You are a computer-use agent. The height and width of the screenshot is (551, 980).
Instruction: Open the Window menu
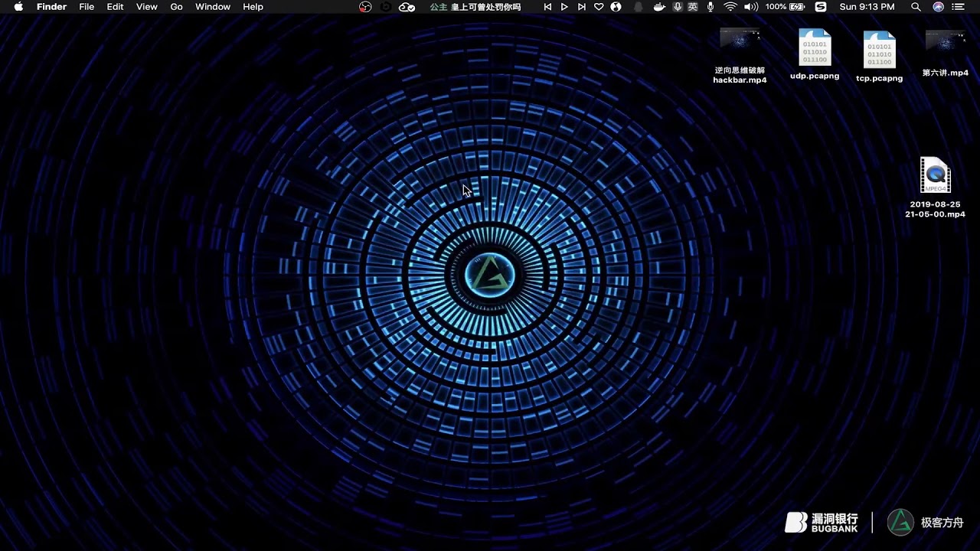[x=213, y=7]
